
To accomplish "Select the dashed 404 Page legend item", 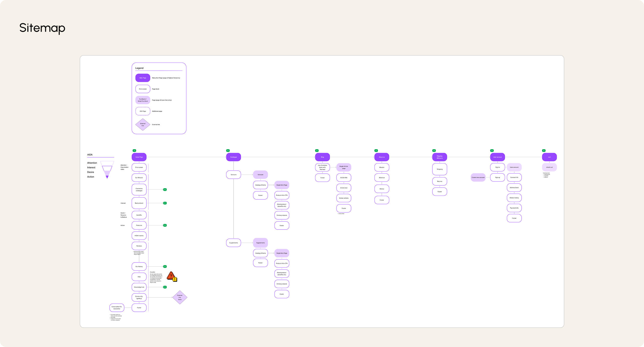I will [x=143, y=111].
